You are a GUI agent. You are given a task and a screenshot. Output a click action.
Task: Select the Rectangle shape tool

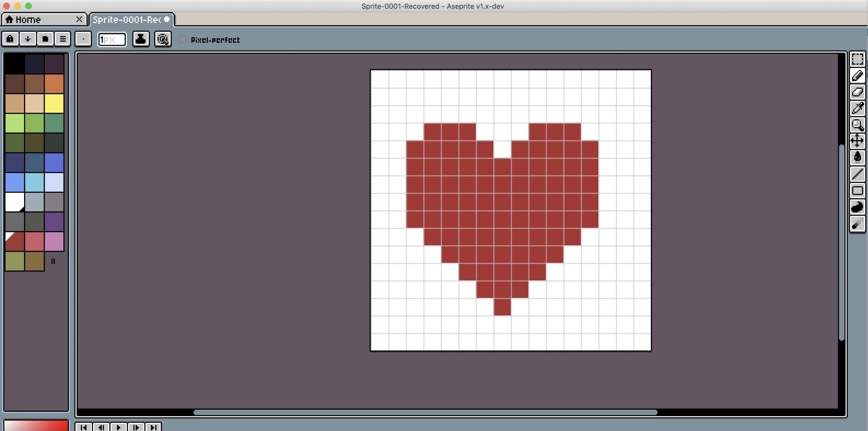click(x=857, y=191)
